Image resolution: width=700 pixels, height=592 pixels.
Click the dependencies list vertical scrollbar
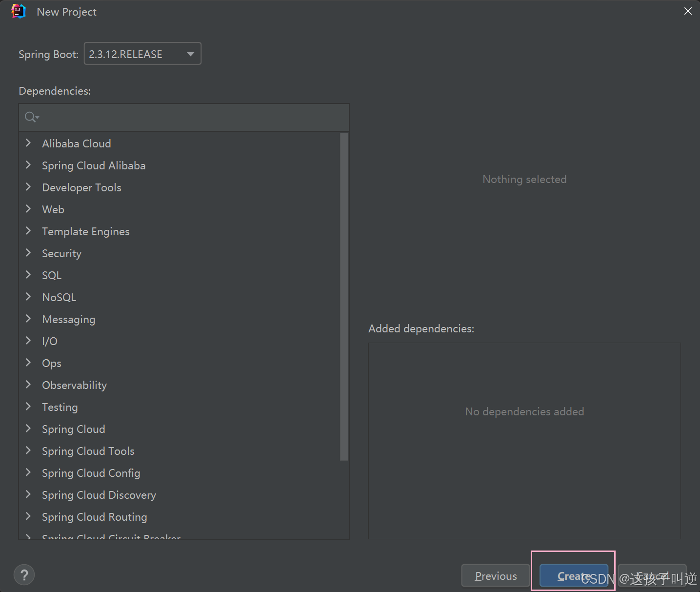pos(344,296)
